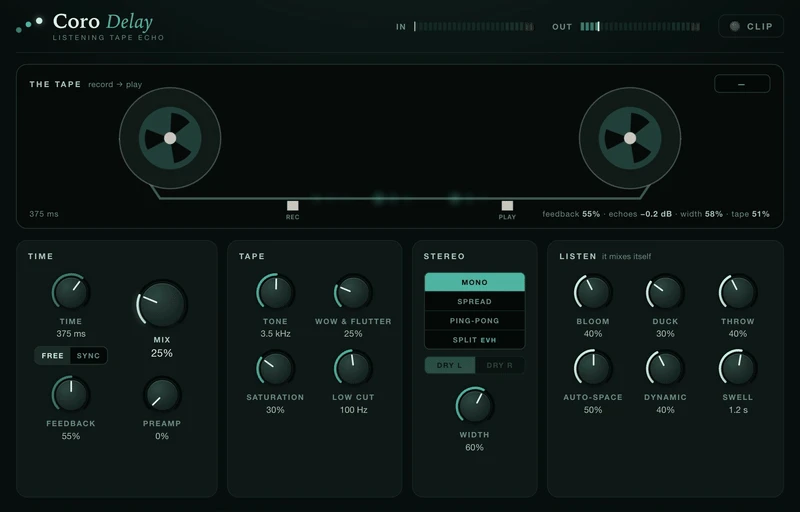Click the TIME knob set to 375 ms
The image size is (800, 512).
pyautogui.click(x=71, y=292)
